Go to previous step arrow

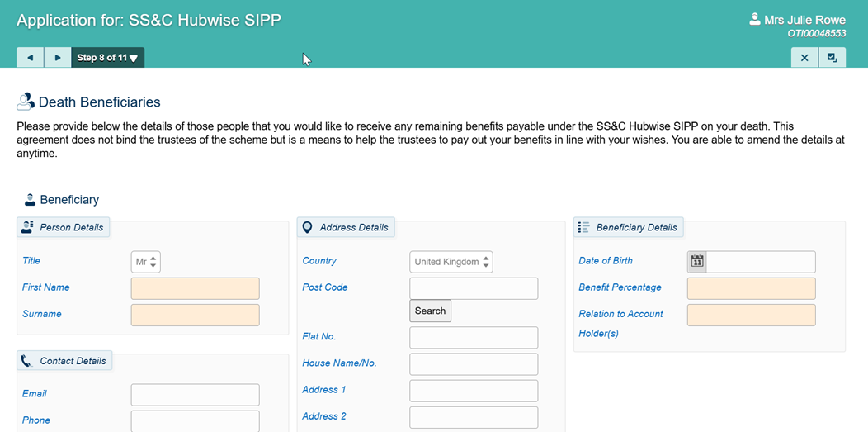pyautogui.click(x=30, y=58)
